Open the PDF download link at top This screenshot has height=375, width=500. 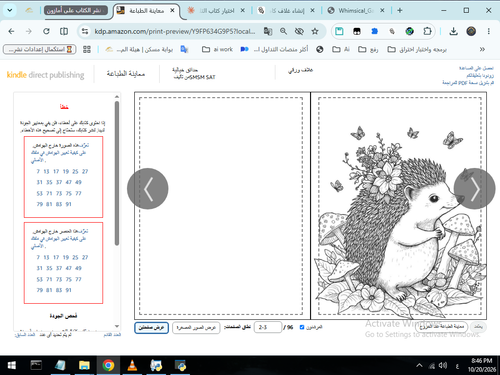(468, 83)
